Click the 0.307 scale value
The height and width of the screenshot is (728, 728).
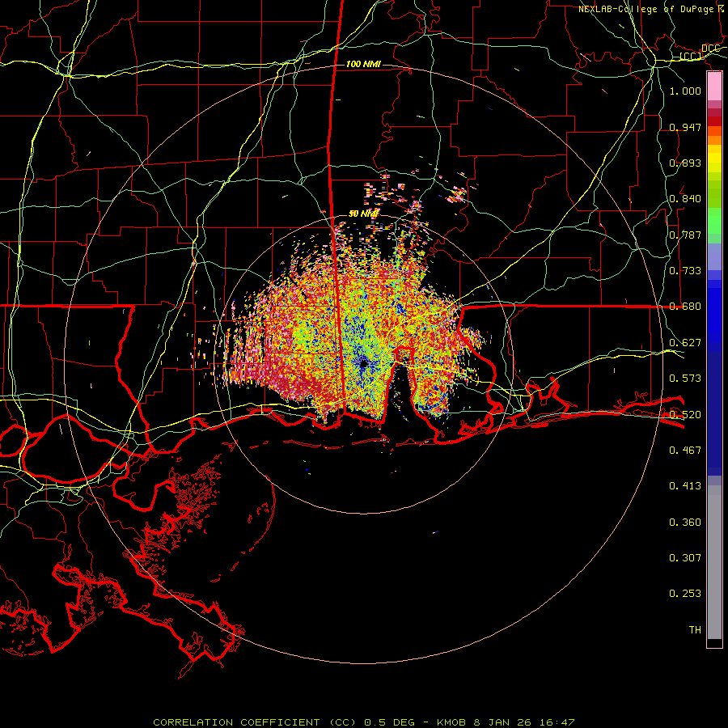685,558
